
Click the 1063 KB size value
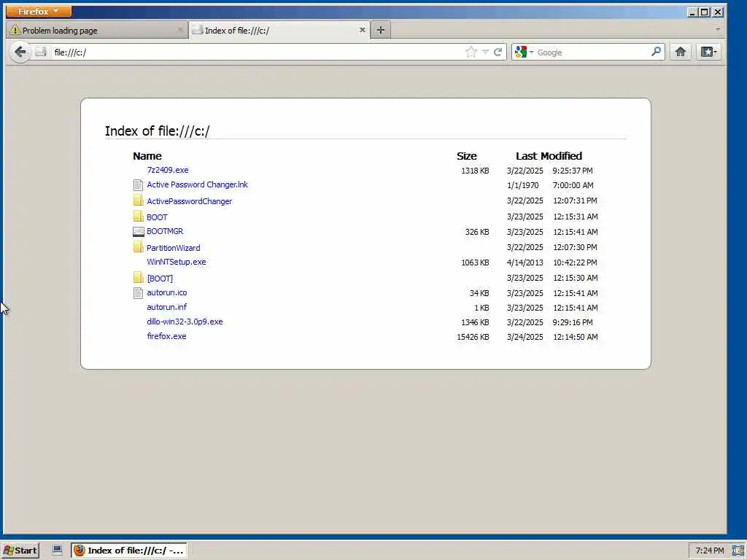[x=475, y=262]
